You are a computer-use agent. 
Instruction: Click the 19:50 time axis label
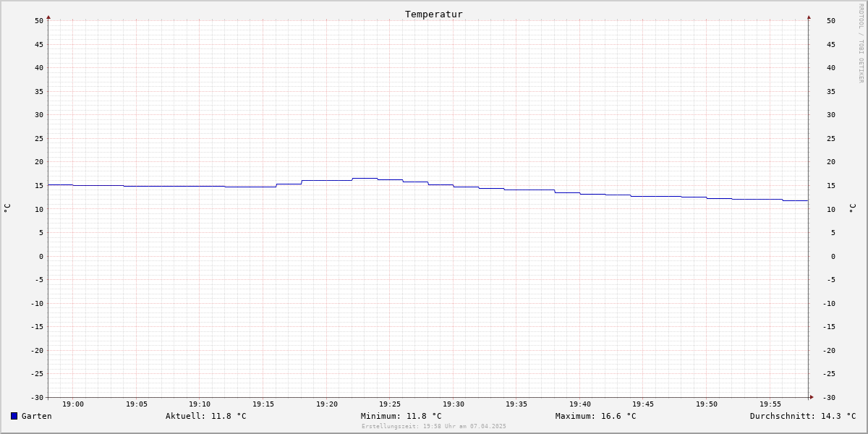(707, 404)
